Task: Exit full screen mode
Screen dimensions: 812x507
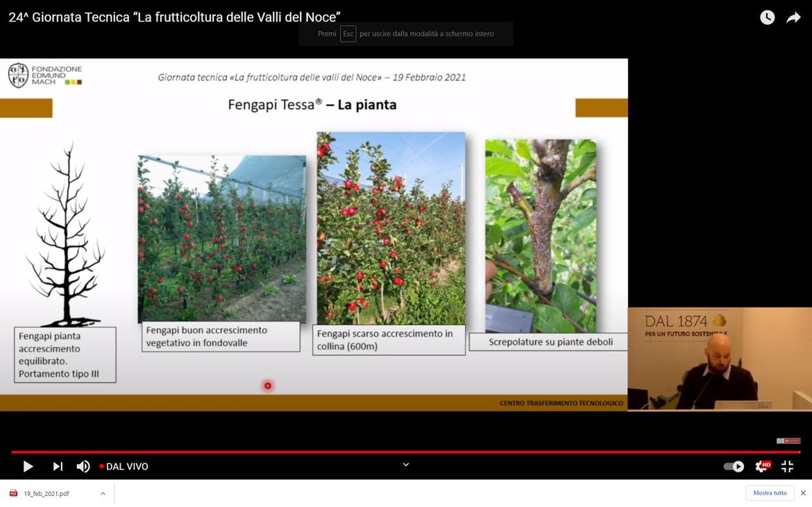Action: click(x=787, y=467)
